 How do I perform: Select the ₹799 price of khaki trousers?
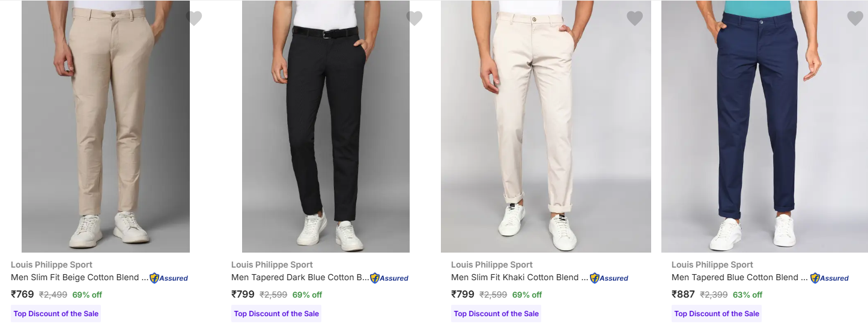coord(463,294)
